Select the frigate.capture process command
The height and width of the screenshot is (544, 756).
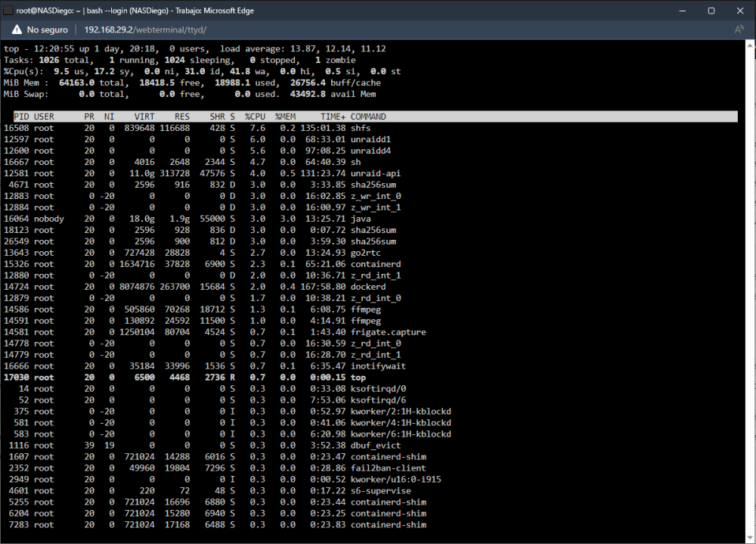[x=388, y=332]
